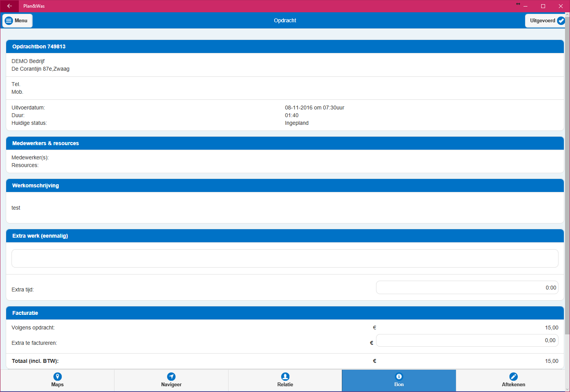The height and width of the screenshot is (392, 570).
Task: Click the Extra te factureren label
Action: (34, 343)
